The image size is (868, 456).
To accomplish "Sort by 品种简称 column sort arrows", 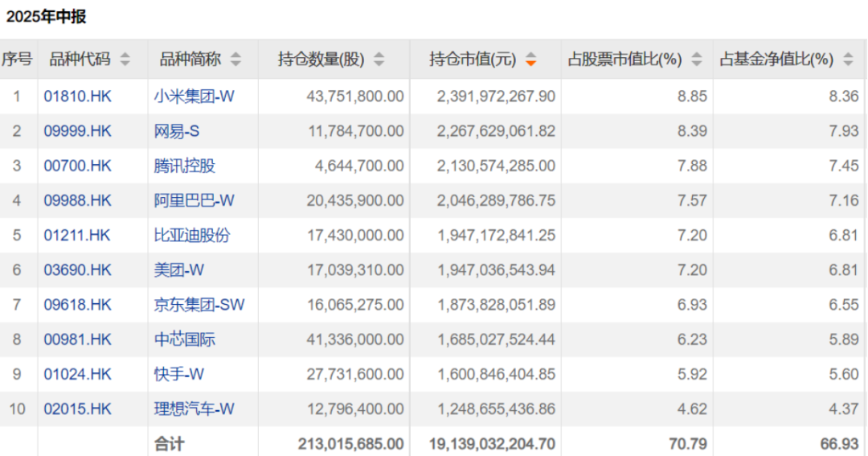I will click(235, 60).
